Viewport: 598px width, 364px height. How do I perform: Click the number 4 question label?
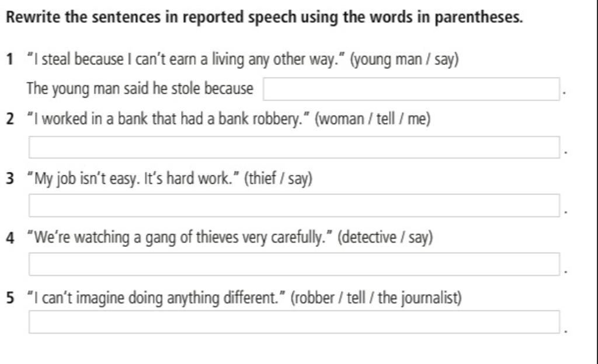(x=10, y=238)
